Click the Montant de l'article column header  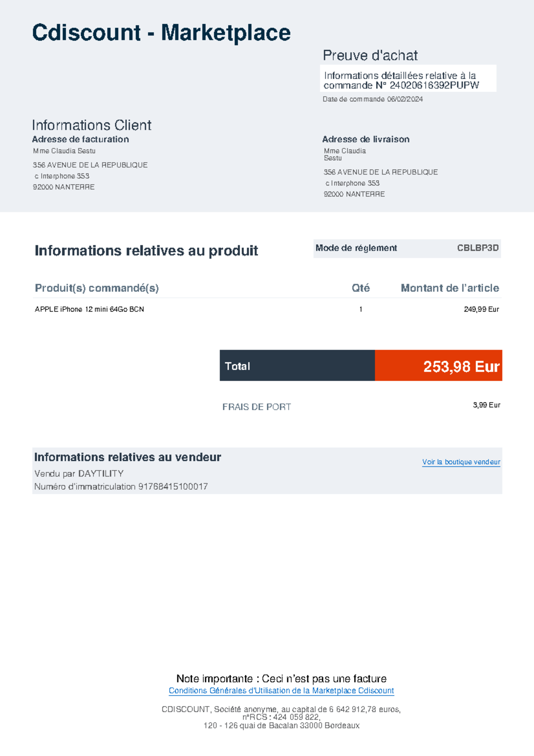[x=449, y=288]
